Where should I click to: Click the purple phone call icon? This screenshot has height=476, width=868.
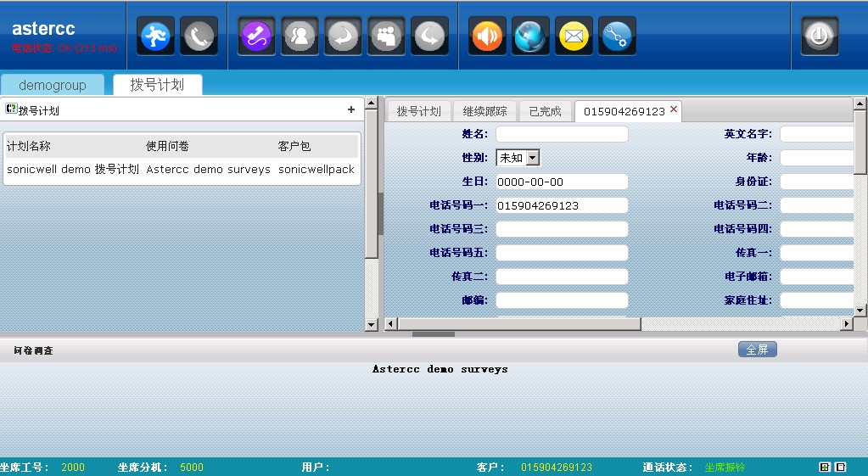coord(256,36)
